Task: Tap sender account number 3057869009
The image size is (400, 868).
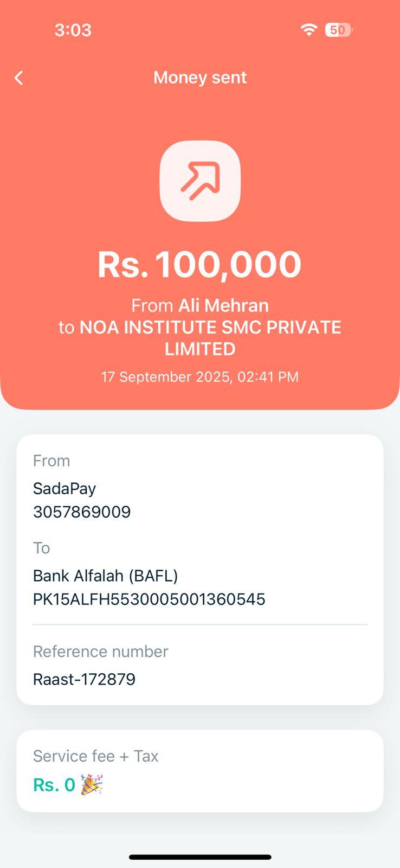Action: coord(82,512)
